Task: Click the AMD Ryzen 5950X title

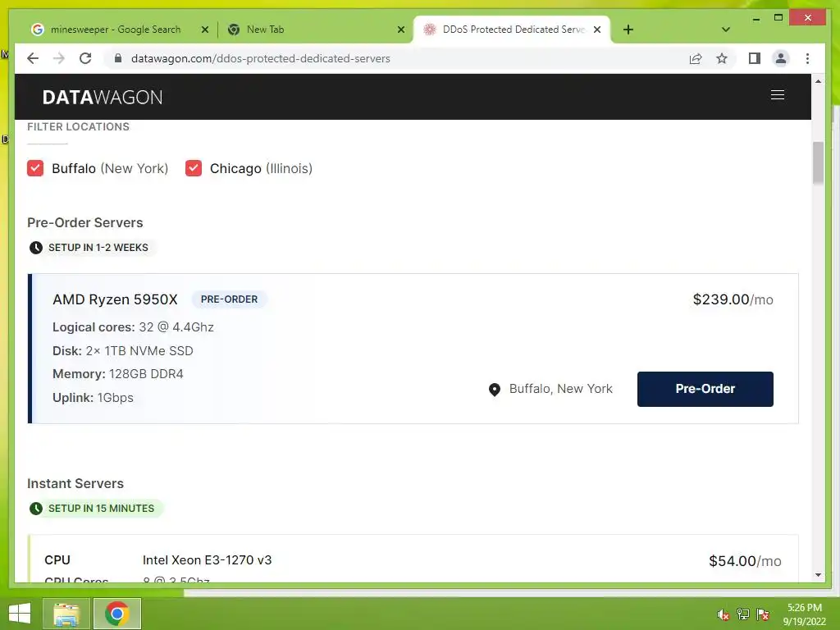Action: [115, 299]
